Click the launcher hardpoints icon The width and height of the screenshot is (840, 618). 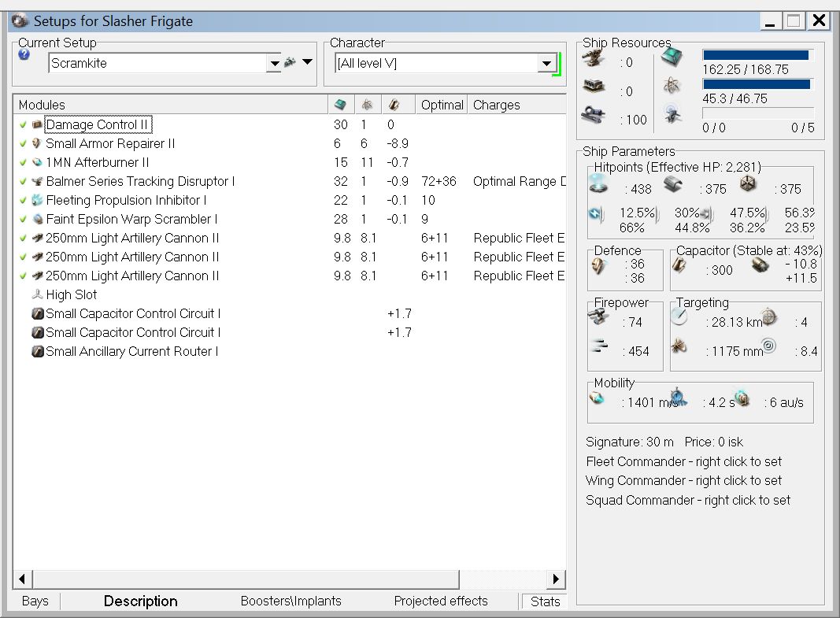pos(594,87)
